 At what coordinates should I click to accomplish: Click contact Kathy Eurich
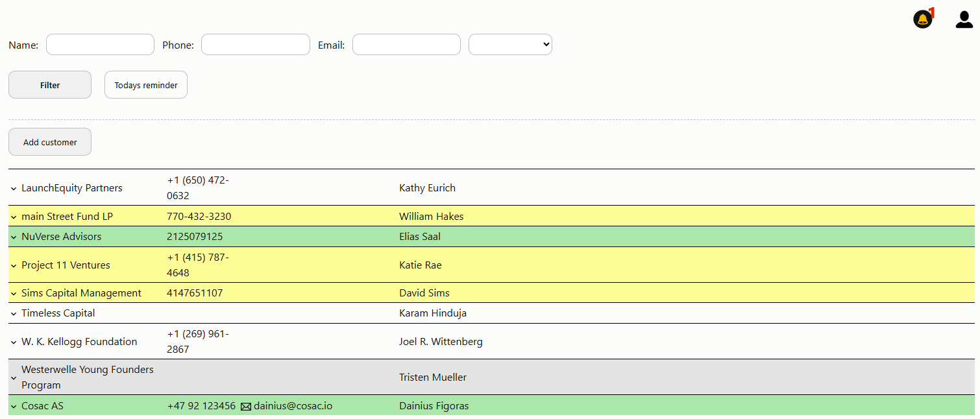[x=427, y=188]
